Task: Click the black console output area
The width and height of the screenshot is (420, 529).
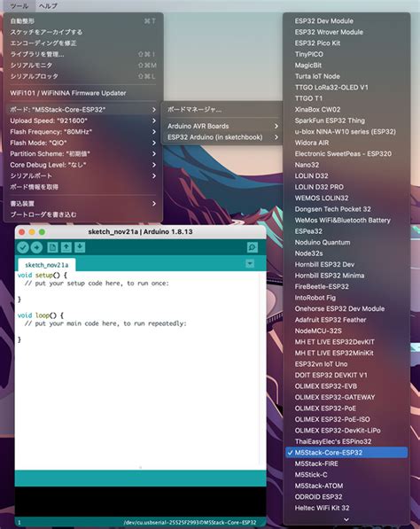Action: [140, 502]
